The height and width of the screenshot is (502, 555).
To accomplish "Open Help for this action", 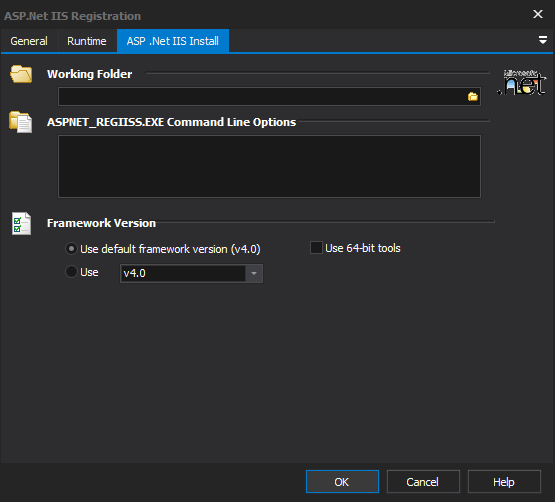I will click(504, 481).
